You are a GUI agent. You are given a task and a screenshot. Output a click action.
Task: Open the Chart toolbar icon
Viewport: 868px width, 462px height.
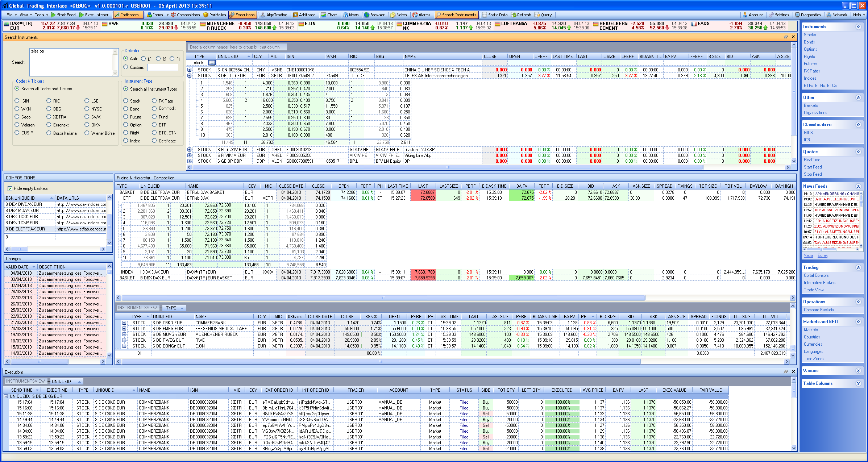pyautogui.click(x=324, y=15)
